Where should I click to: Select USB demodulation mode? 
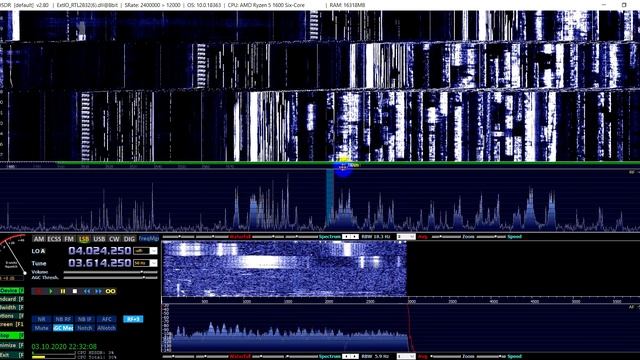tap(99, 239)
